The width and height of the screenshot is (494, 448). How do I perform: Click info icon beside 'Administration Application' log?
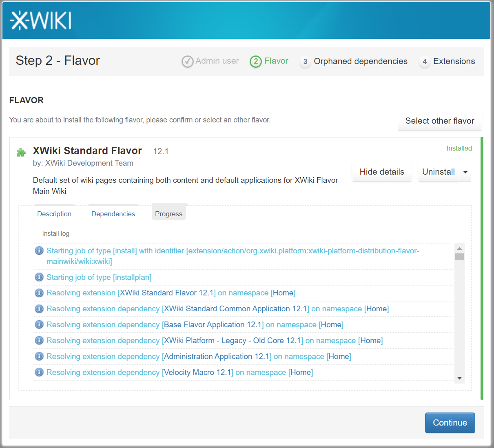tap(39, 356)
